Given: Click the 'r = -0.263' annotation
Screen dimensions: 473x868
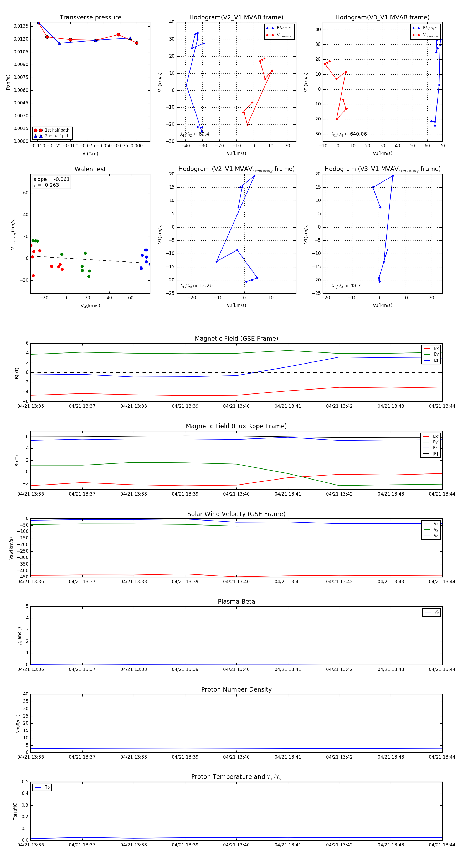Looking at the screenshot, I should 47,185.
